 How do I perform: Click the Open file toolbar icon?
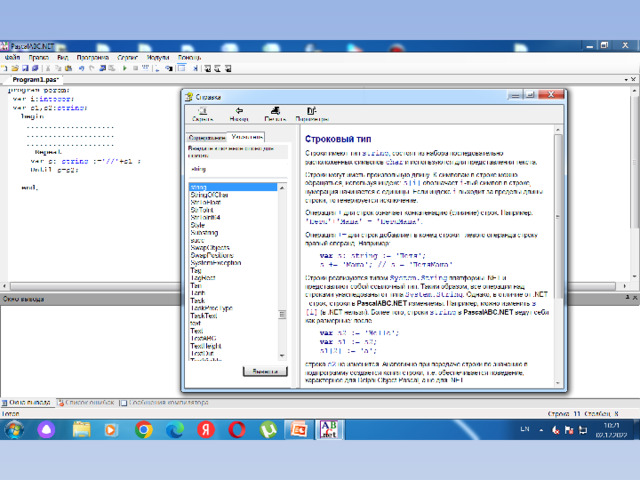tap(15, 69)
